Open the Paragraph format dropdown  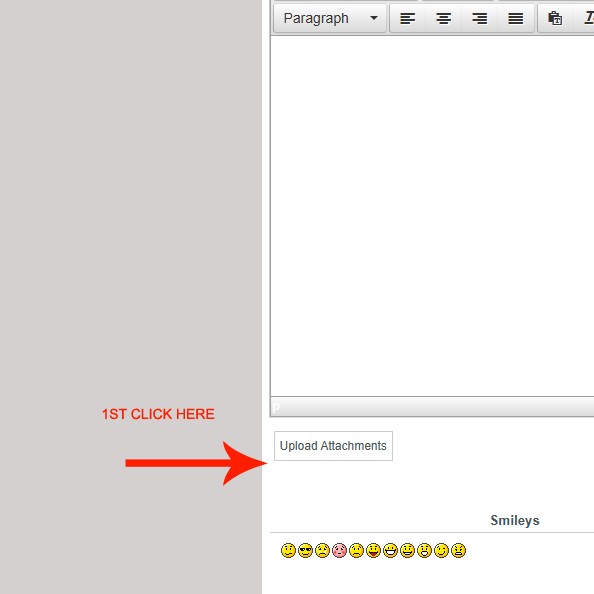[330, 18]
